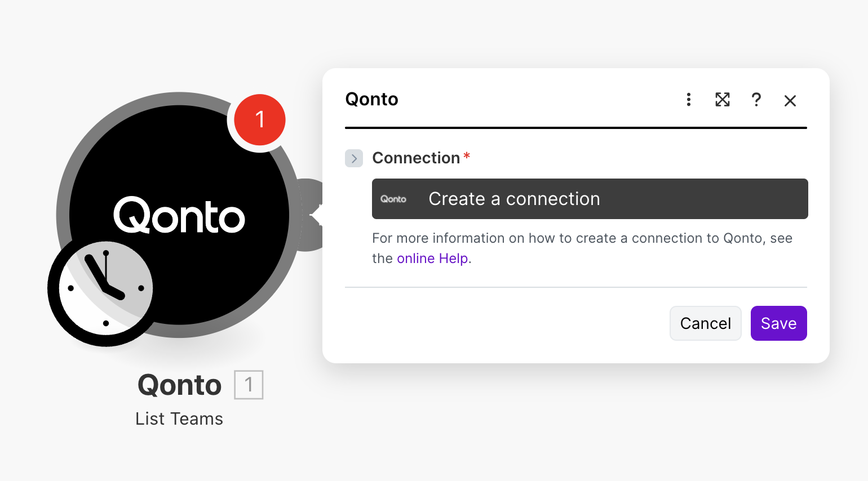Viewport: 868px width, 481px height.
Task: Expand the dialog to fullscreen
Action: [722, 100]
